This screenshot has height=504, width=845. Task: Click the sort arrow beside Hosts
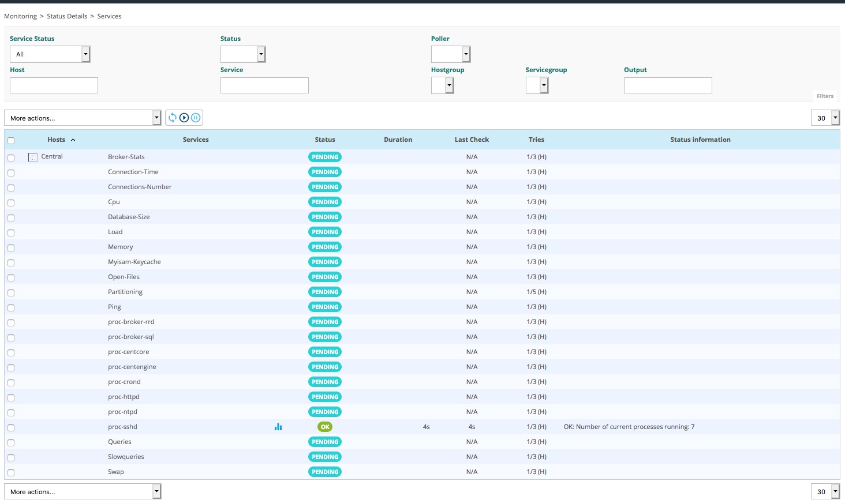coord(73,140)
